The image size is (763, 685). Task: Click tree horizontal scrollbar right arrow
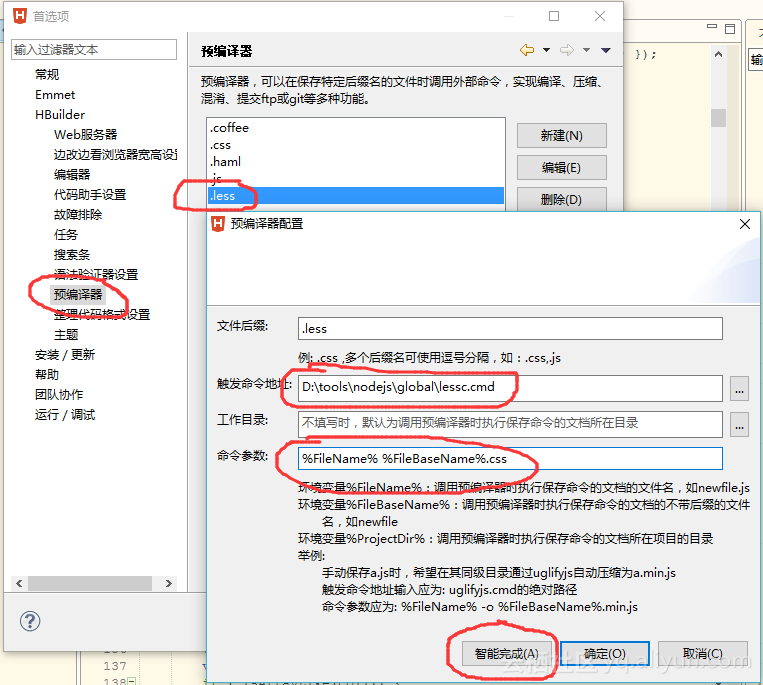[169, 583]
